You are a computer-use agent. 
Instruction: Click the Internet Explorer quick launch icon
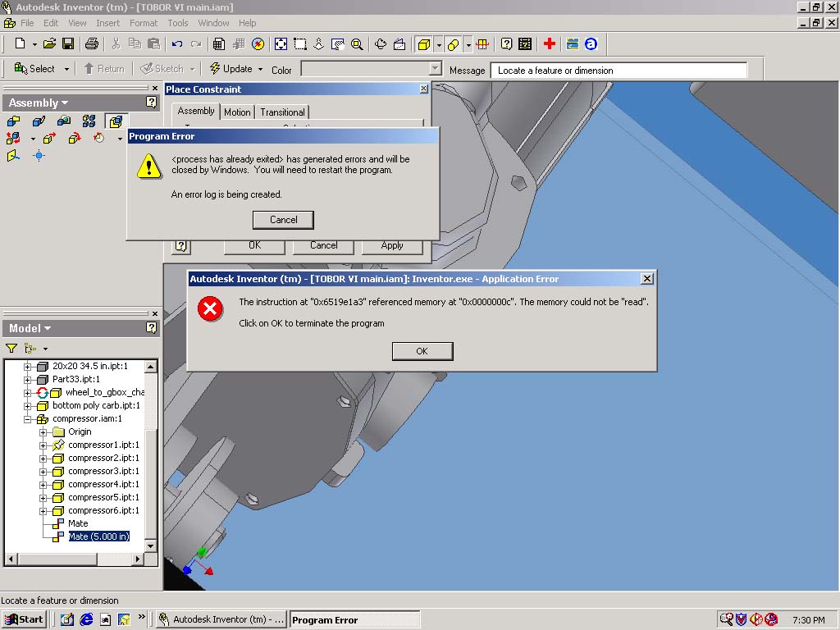86,620
